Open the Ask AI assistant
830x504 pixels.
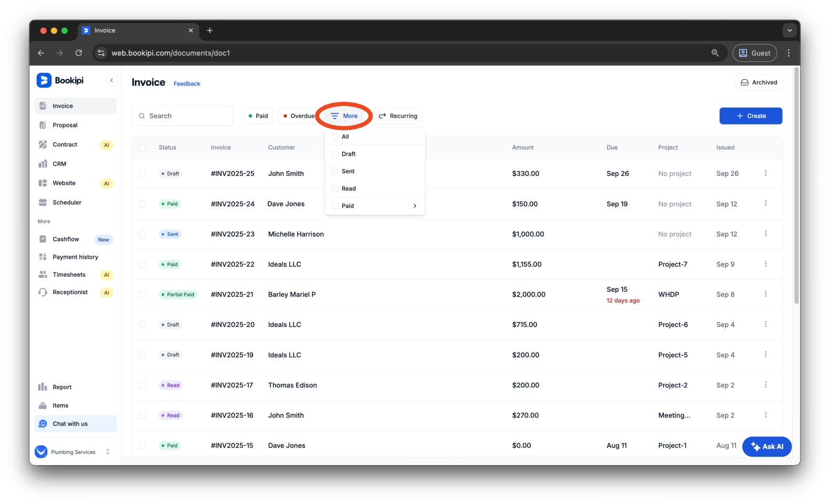(x=767, y=447)
